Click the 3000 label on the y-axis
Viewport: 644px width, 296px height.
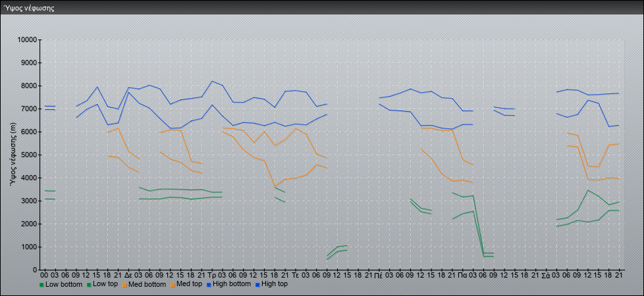click(30, 201)
